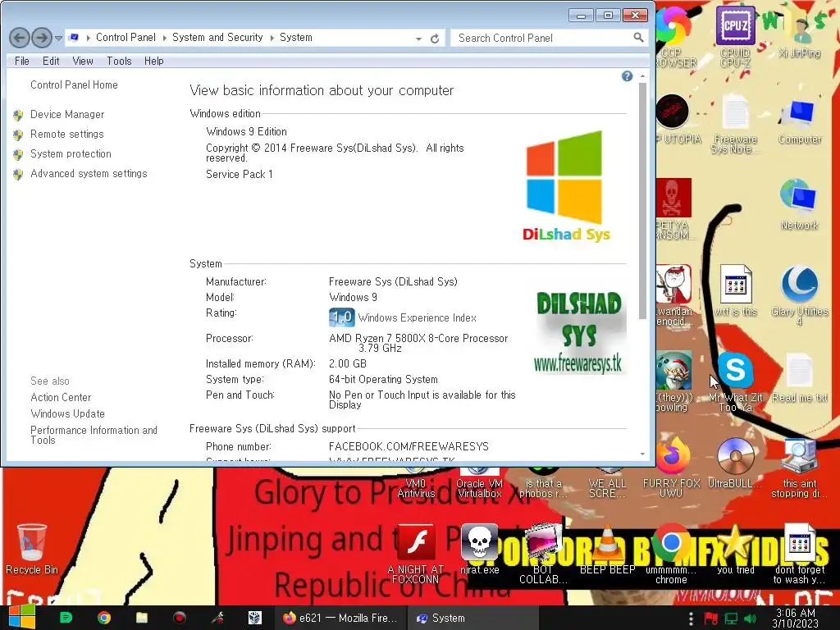The height and width of the screenshot is (630, 840).
Task: Select the UltraBULL disc desktop icon
Action: tap(735, 463)
